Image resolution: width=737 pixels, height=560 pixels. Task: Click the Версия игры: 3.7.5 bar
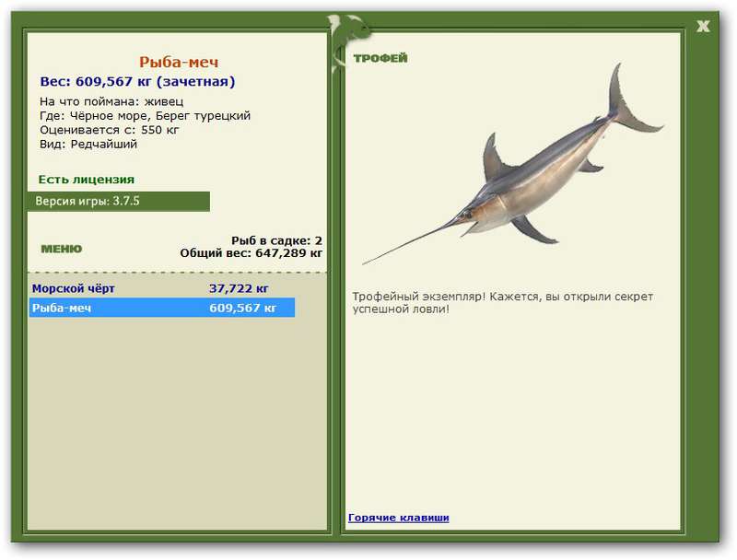(x=119, y=202)
